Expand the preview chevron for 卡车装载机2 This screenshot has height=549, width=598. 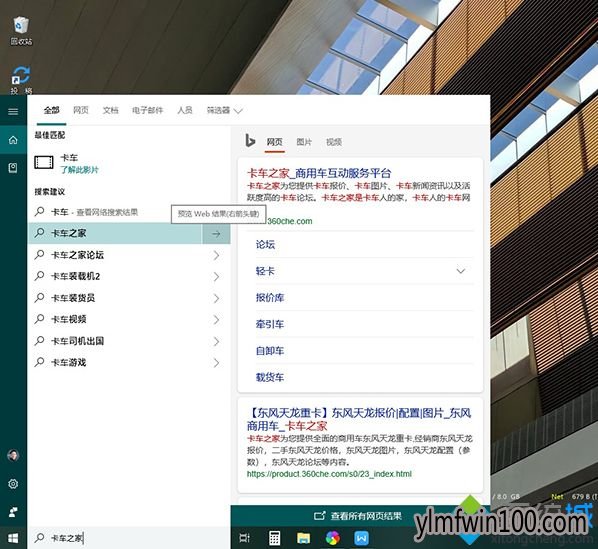[x=216, y=276]
